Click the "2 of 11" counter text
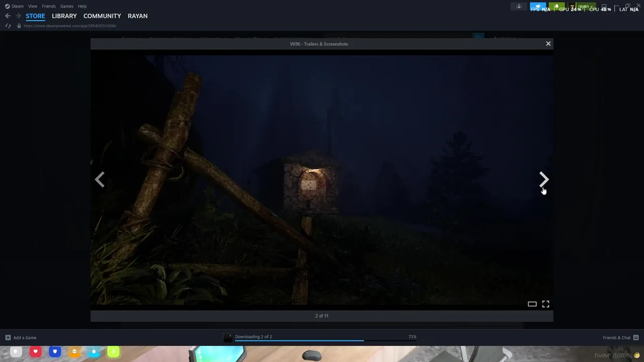 click(322, 316)
